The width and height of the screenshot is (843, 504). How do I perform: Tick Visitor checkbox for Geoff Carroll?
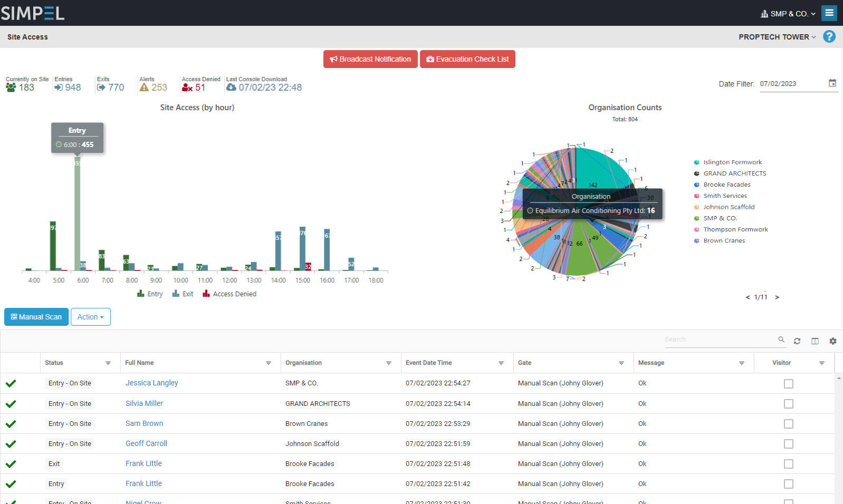click(x=789, y=444)
